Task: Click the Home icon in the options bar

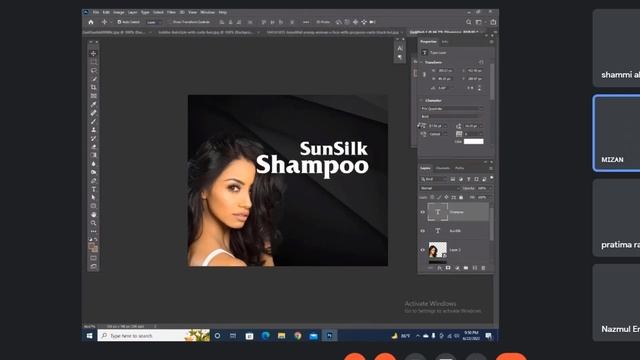Action: tap(91, 22)
